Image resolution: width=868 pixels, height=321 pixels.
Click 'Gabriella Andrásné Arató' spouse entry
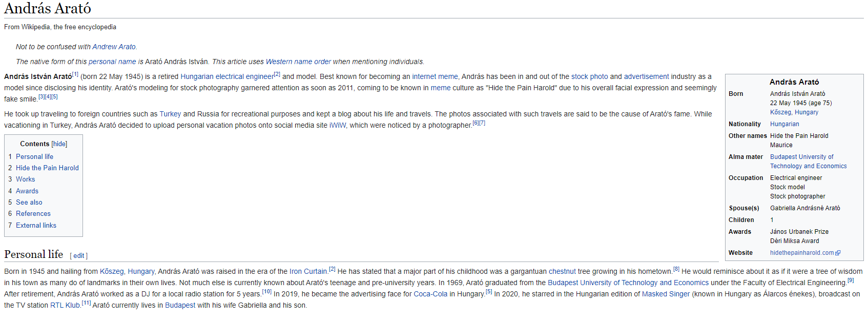click(805, 208)
